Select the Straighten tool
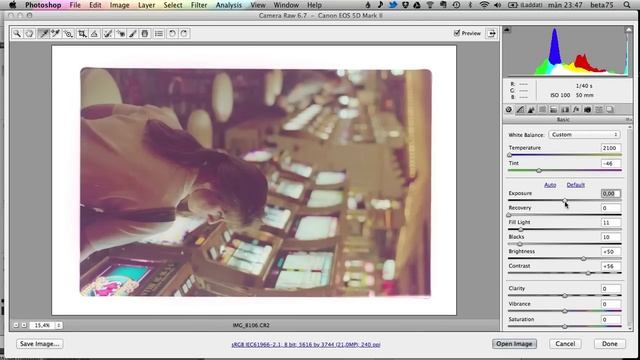This screenshot has height=360, width=640. click(x=94, y=33)
